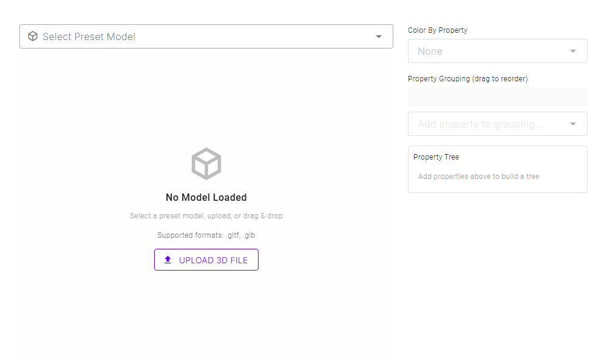The height and width of the screenshot is (364, 607).
Task: Click the Add properties above tree hint
Action: pos(479,177)
